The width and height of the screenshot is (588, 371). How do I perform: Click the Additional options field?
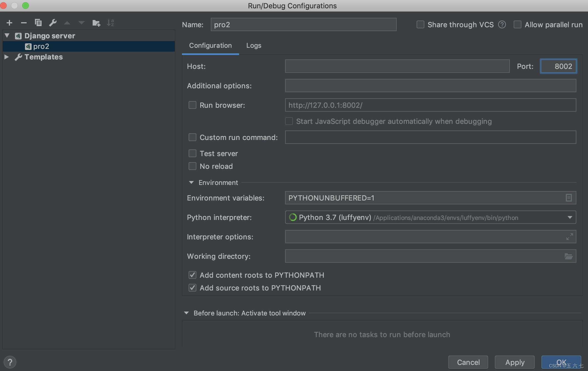[x=430, y=86]
